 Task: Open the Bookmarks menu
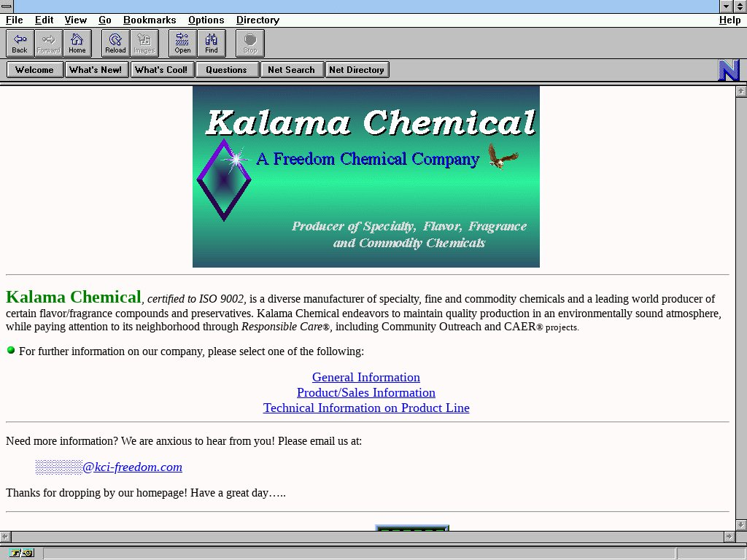click(x=150, y=20)
